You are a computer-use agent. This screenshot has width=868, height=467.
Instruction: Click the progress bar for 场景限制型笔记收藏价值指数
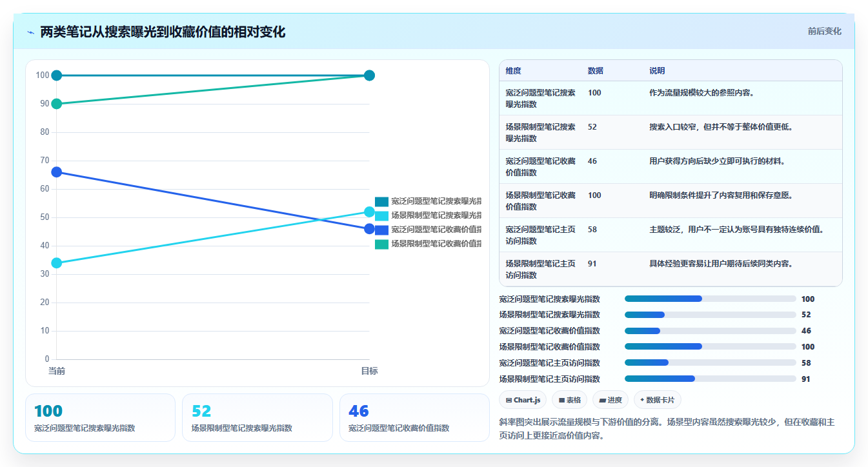tap(711, 347)
